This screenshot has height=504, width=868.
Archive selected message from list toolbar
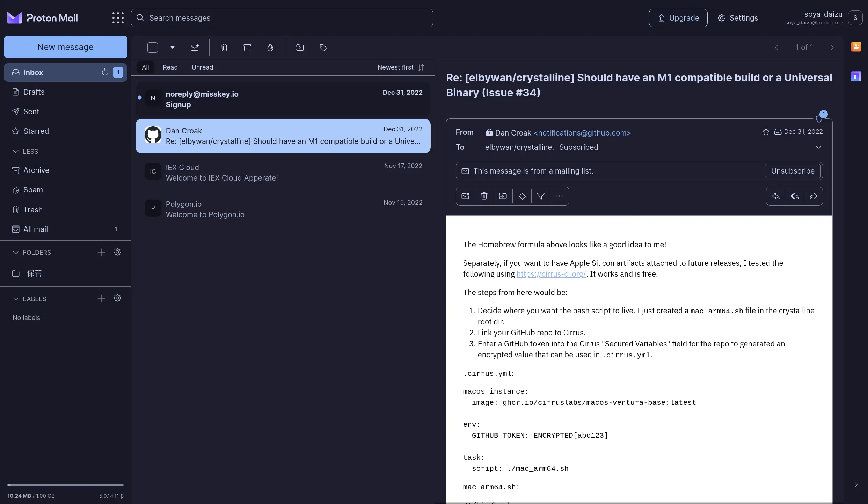pos(247,48)
